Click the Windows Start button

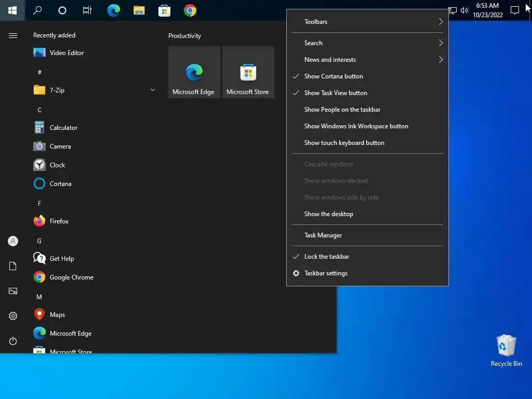(12, 10)
